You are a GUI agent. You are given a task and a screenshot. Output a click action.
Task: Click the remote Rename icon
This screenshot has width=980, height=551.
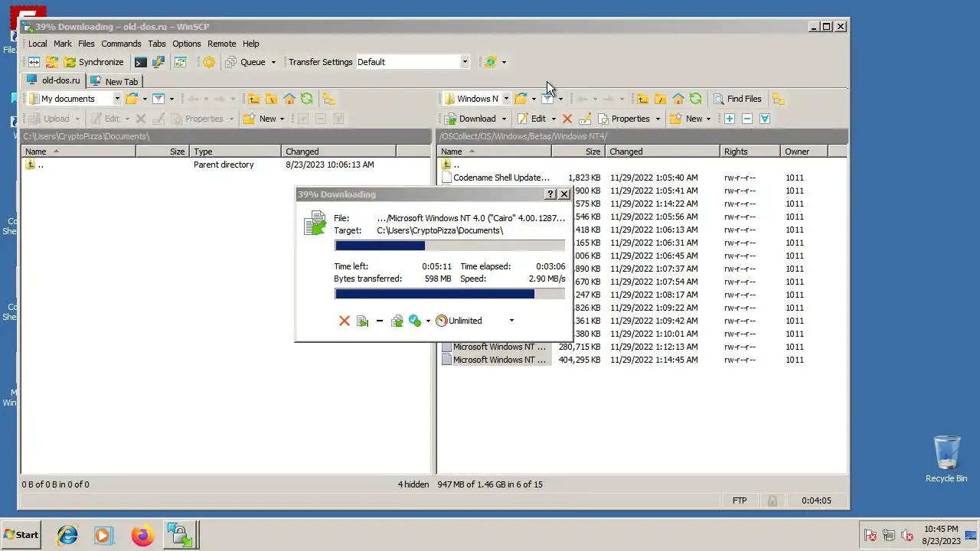(x=585, y=119)
